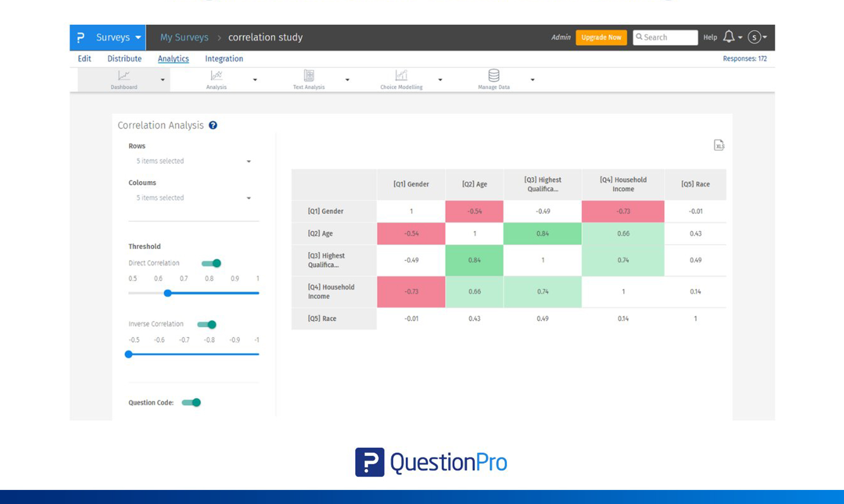Viewport: 844px width, 504px height.
Task: Switch to the Integration tab
Action: click(x=224, y=59)
